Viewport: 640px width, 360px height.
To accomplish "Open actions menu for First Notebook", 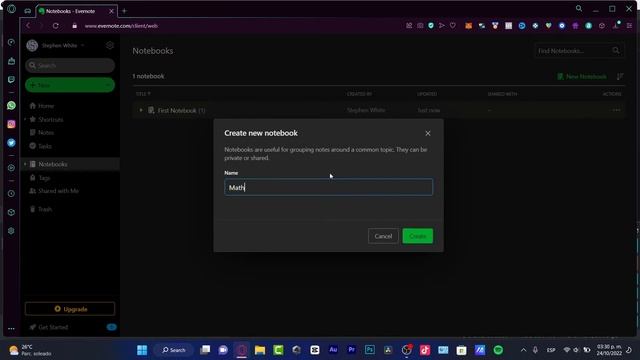I will [x=616, y=110].
